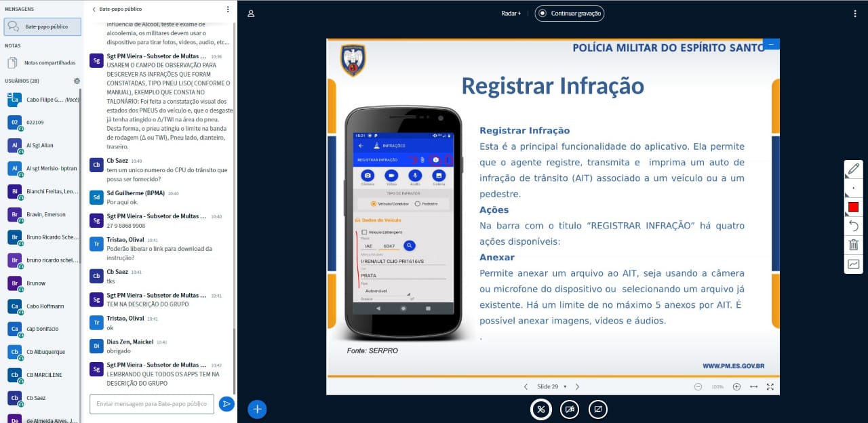Open Notas compartilhadas shared notes
Screen dimensions: 868x423
pos(42,62)
